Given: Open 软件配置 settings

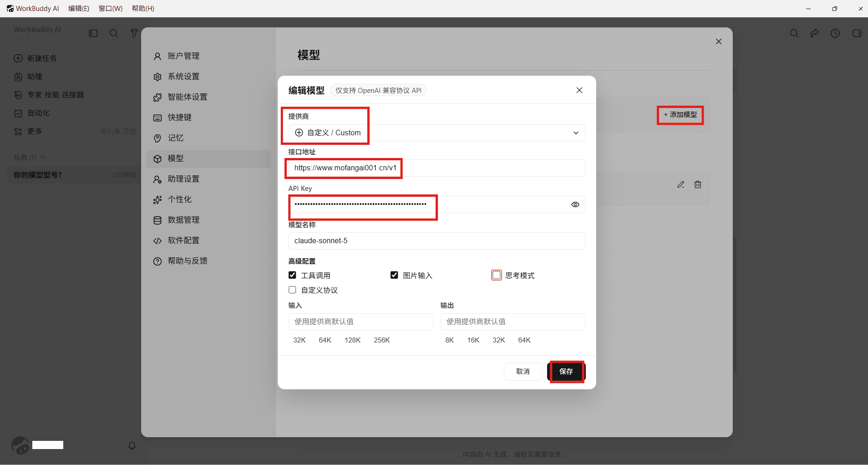Looking at the screenshot, I should click(208, 240).
